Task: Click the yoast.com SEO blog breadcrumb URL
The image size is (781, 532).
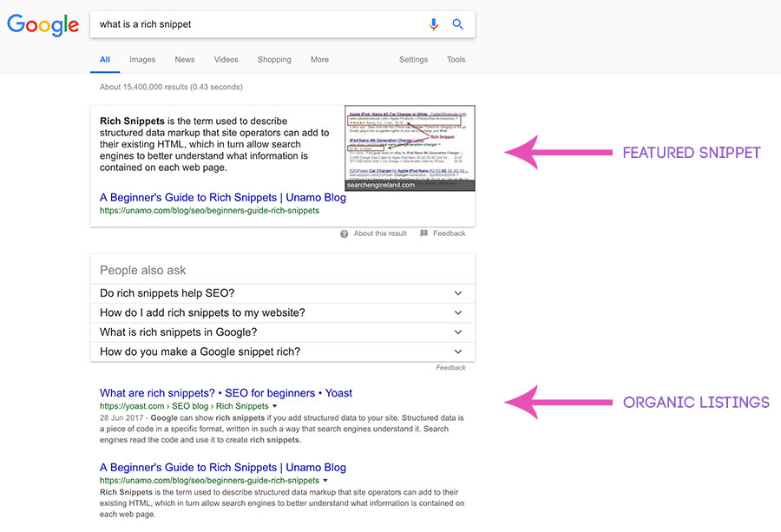Action: (184, 406)
